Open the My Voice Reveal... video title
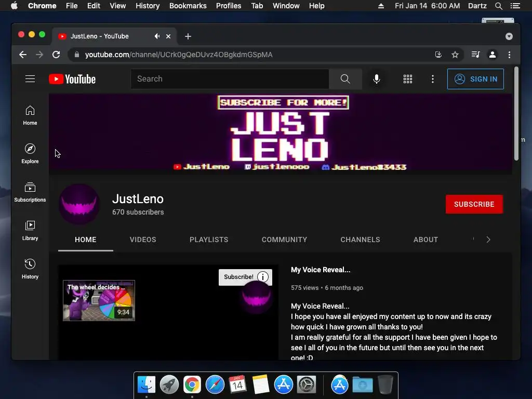This screenshot has width=532, height=399. pyautogui.click(x=321, y=270)
